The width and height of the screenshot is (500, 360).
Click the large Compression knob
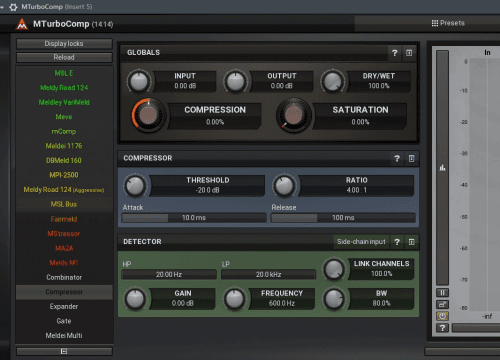click(x=148, y=115)
